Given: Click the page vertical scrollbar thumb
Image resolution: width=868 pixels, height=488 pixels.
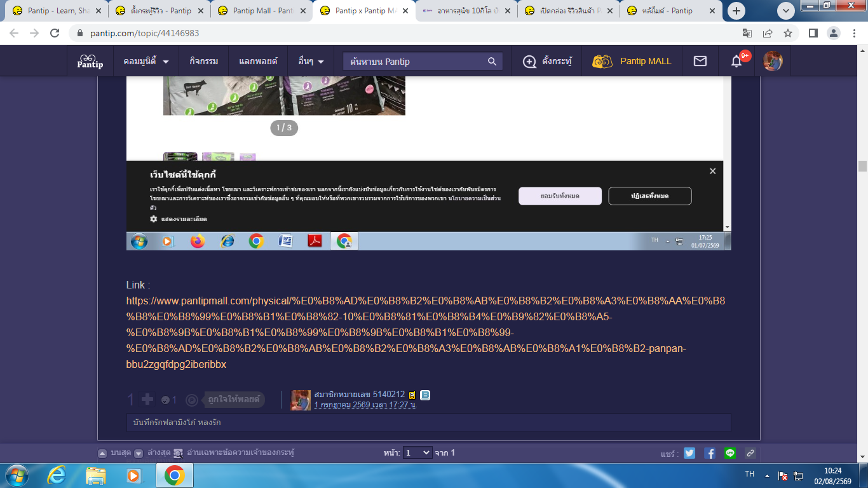Looking at the screenshot, I should pyautogui.click(x=862, y=166).
